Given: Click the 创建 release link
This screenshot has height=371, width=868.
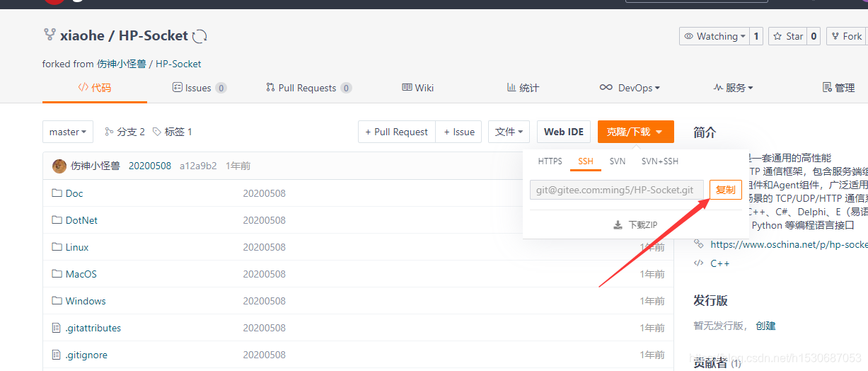Looking at the screenshot, I should point(765,326).
